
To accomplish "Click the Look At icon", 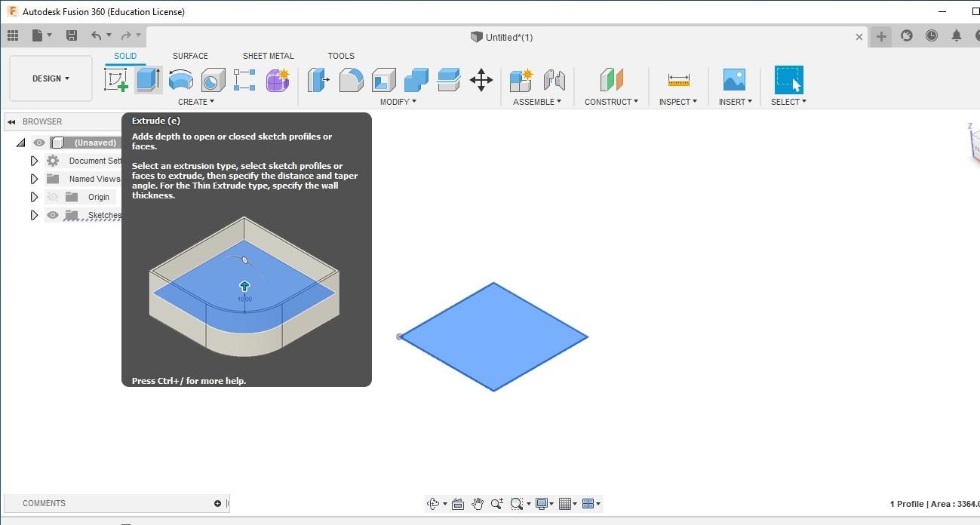I will coord(458,504).
